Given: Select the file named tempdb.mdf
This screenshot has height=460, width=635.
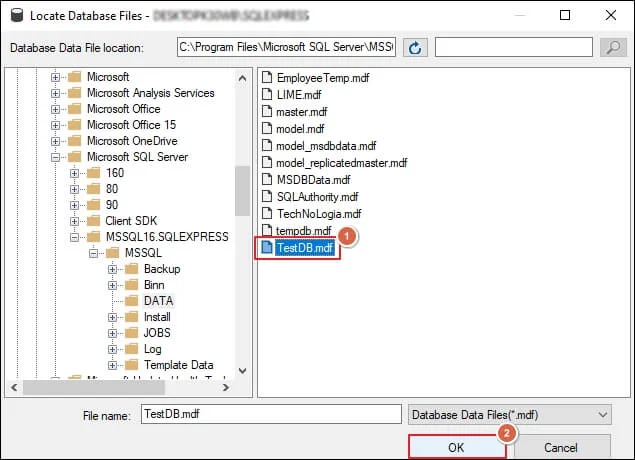Looking at the screenshot, I should pos(304,230).
